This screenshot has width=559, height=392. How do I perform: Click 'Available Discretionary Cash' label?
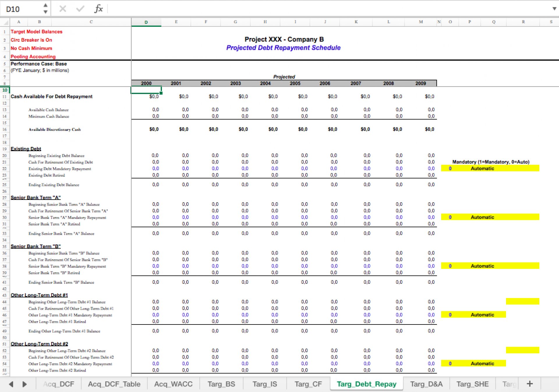54,130
